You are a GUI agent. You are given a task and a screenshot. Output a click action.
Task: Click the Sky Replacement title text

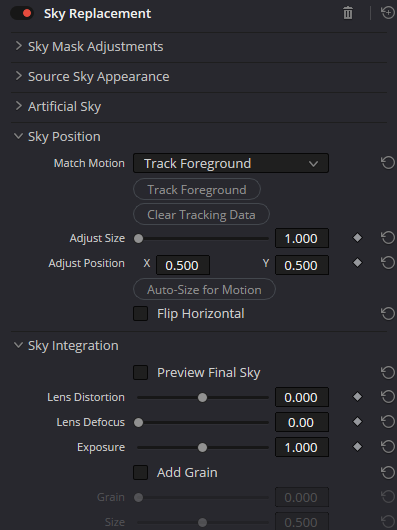click(x=97, y=14)
